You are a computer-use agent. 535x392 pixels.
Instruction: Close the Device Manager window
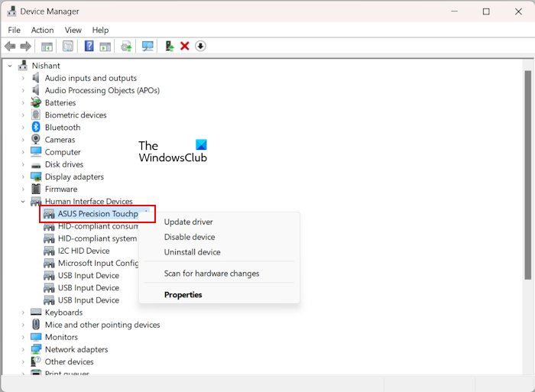[518, 11]
